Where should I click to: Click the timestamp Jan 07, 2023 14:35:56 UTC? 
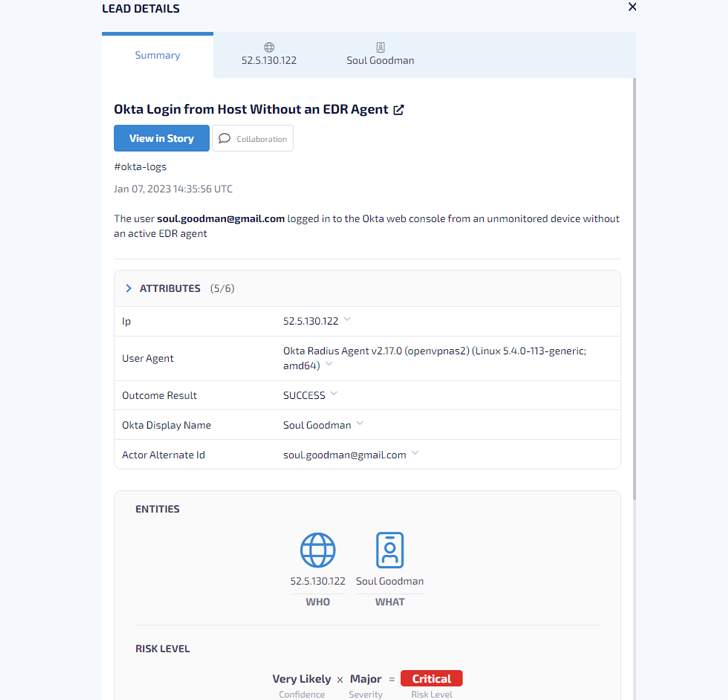173,189
